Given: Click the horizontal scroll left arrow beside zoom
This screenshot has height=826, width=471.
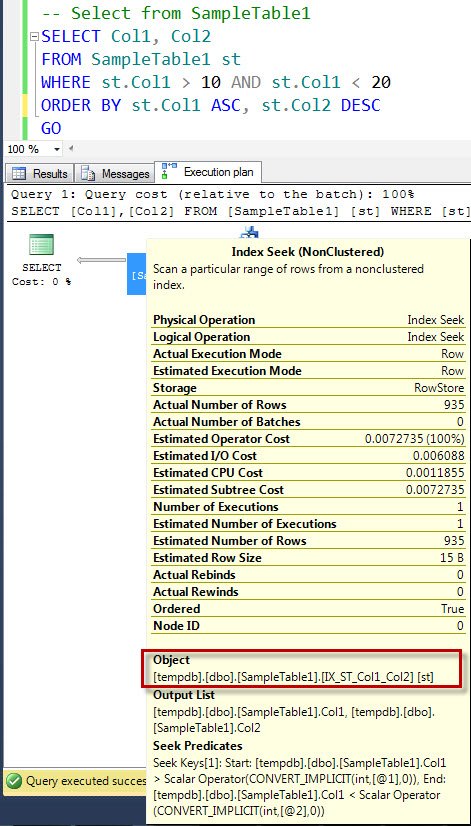Looking at the screenshot, I should click(x=71, y=149).
